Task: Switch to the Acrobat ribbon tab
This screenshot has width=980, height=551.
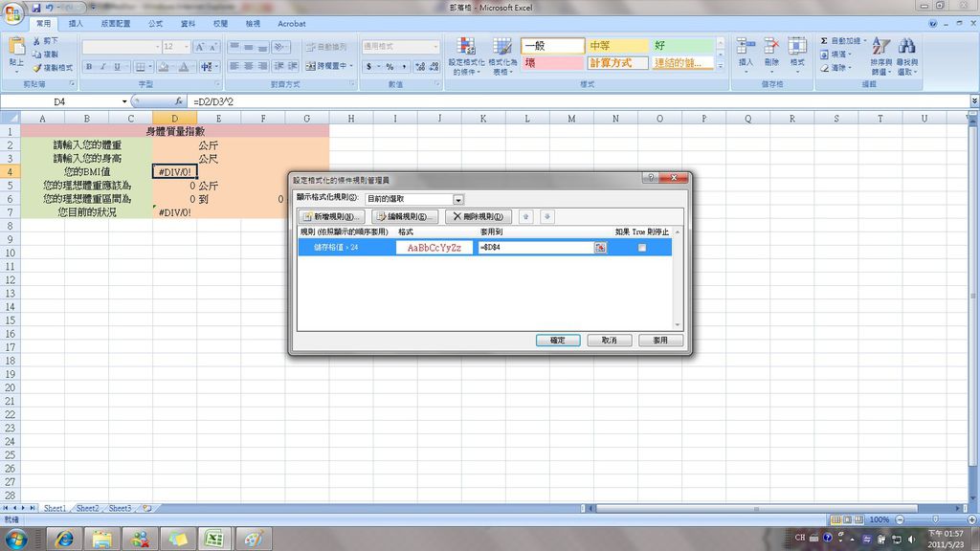Action: click(x=291, y=24)
